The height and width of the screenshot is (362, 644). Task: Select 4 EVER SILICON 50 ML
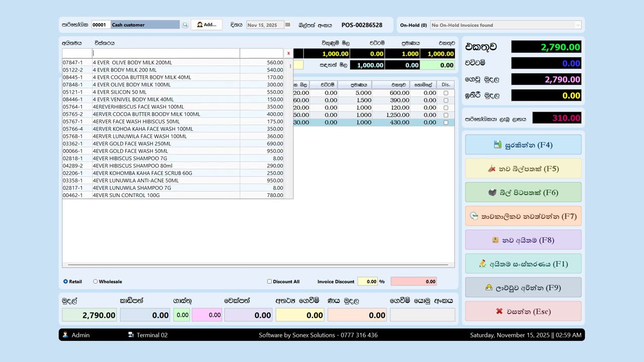[173, 92]
